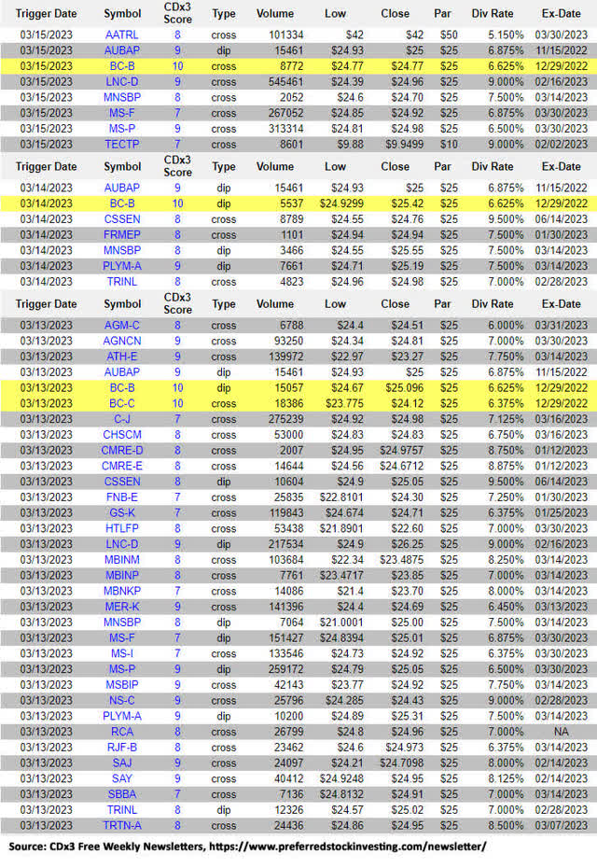Open AUBAP symbol in the 03/14/2023 row
The image size is (597, 868).
tap(121, 189)
